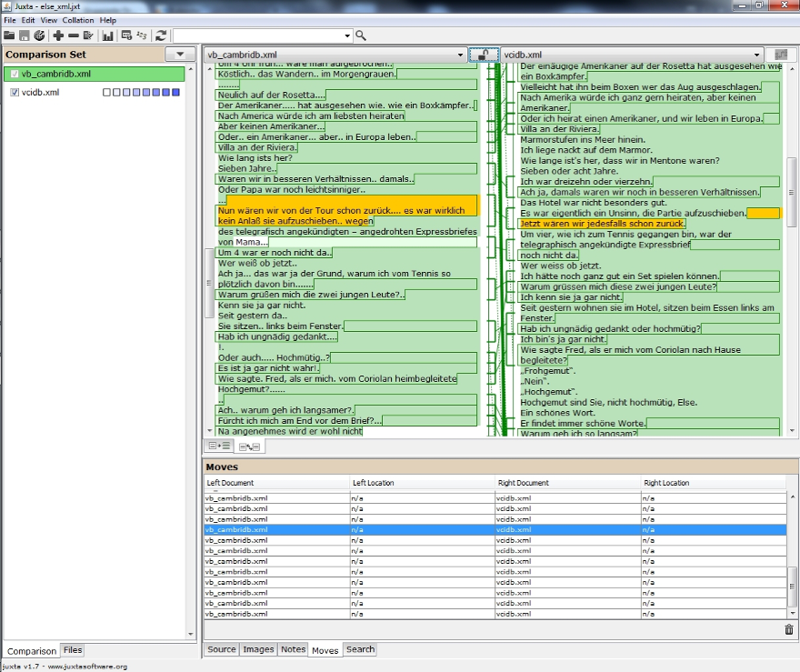Click the Juxta application icon in the title bar
This screenshot has height=672, width=800.
[6, 6]
